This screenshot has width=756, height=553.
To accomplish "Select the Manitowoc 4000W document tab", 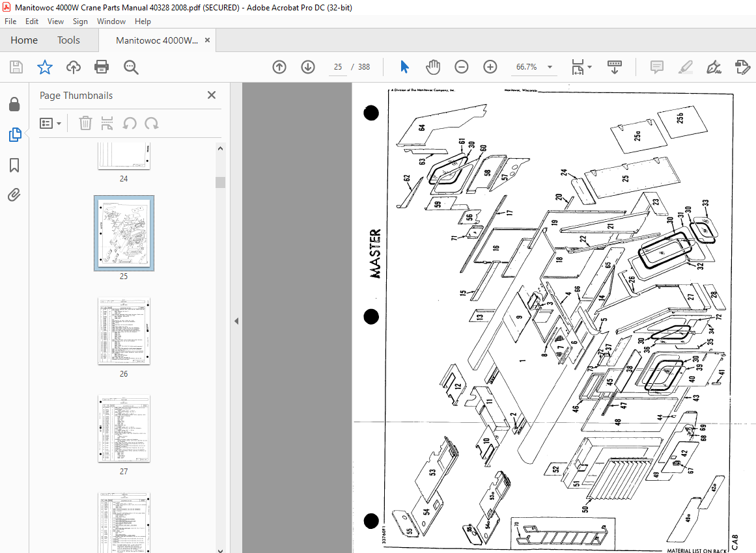I will click(157, 40).
